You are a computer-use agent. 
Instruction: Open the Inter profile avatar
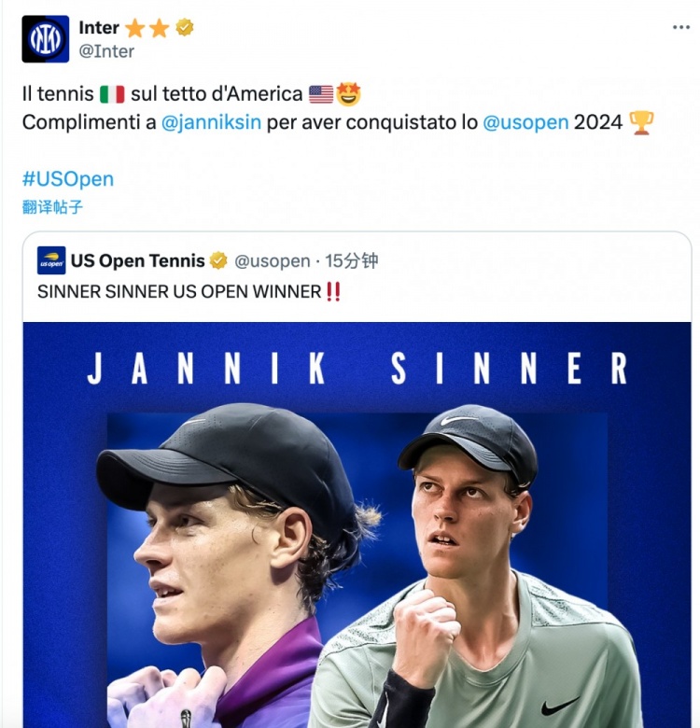(x=46, y=39)
